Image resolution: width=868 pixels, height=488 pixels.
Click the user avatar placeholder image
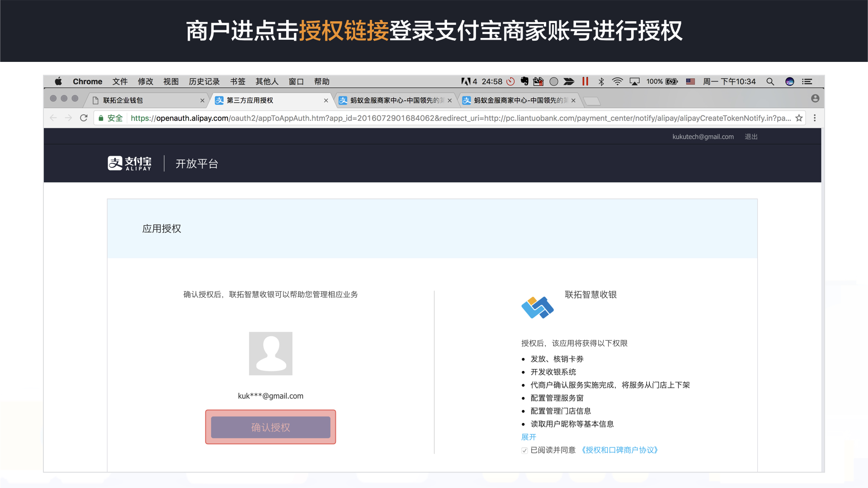(x=271, y=353)
